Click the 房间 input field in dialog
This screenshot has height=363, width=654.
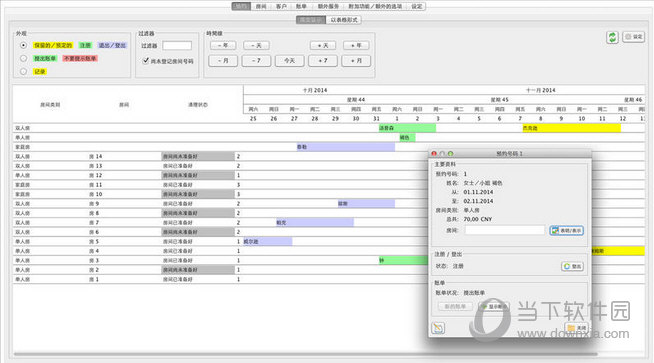click(505, 230)
